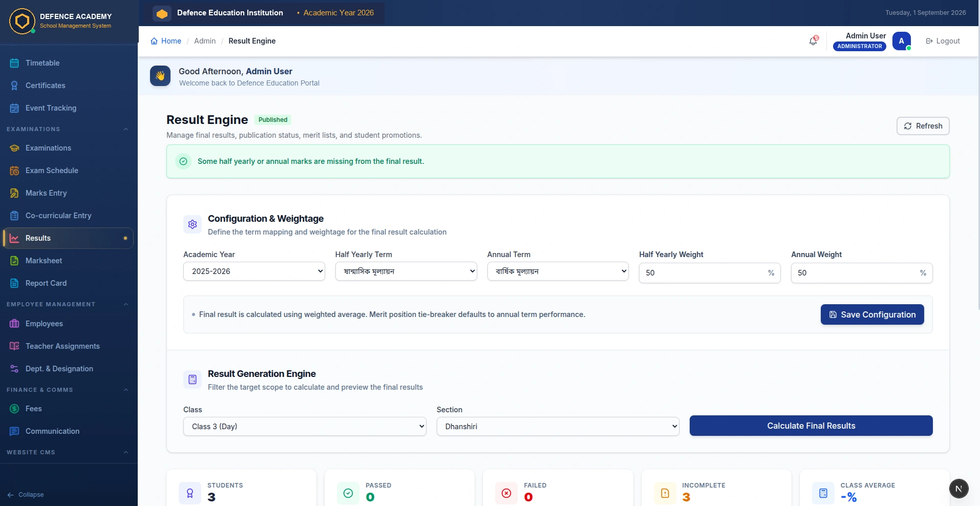Click the Employees briefcase icon
This screenshot has width=980, height=506.
[14, 324]
